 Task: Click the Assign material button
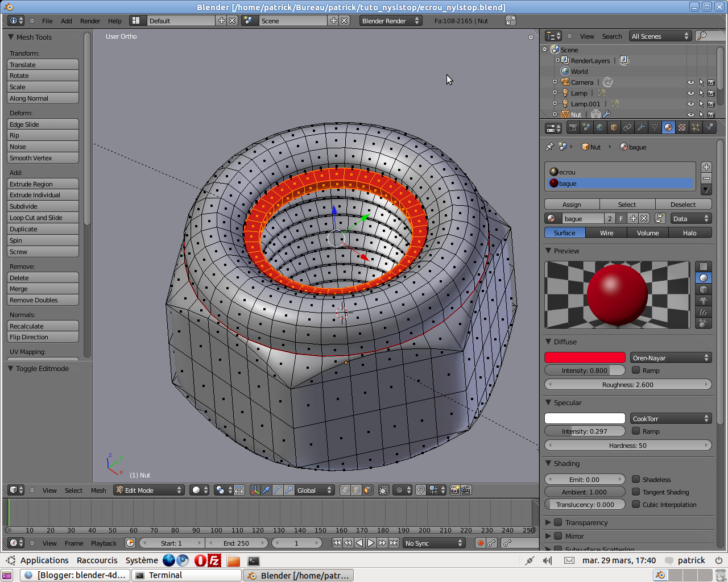click(572, 204)
